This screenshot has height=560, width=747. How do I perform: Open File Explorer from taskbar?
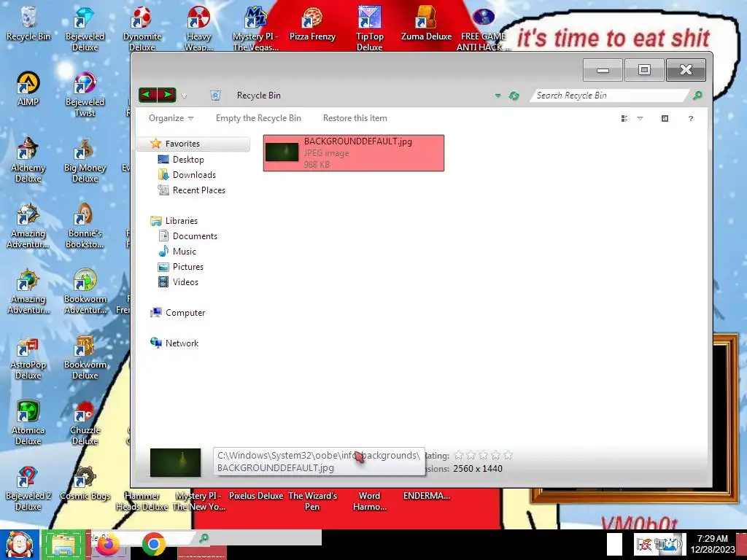point(63,545)
